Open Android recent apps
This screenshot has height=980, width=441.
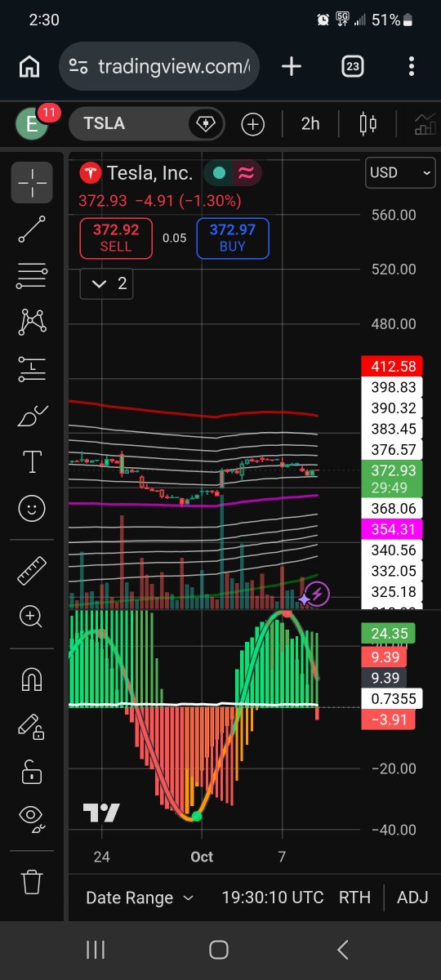96,949
